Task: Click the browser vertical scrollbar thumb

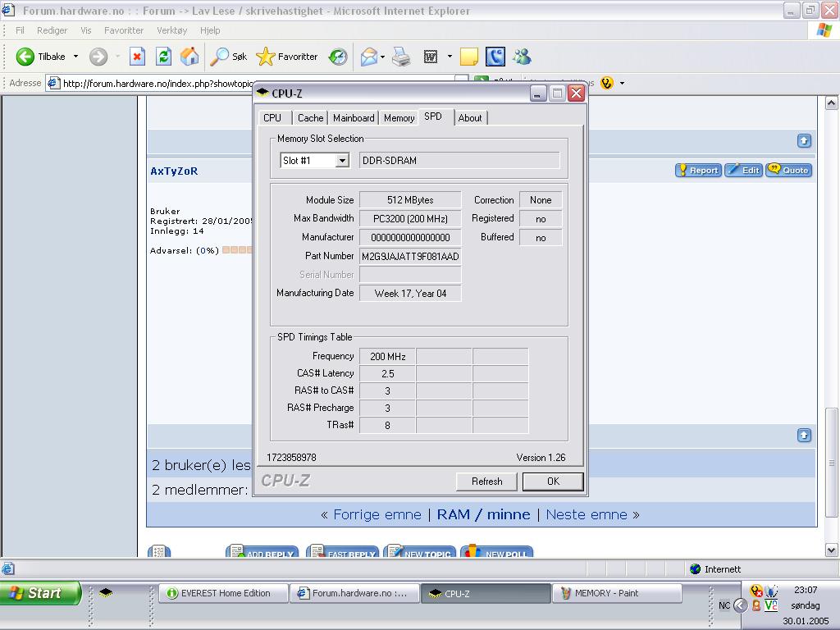Action: [x=831, y=463]
